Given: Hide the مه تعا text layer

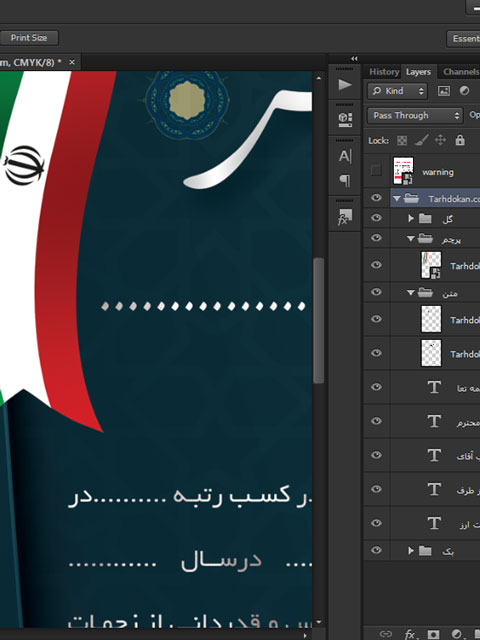Looking at the screenshot, I should [376, 387].
